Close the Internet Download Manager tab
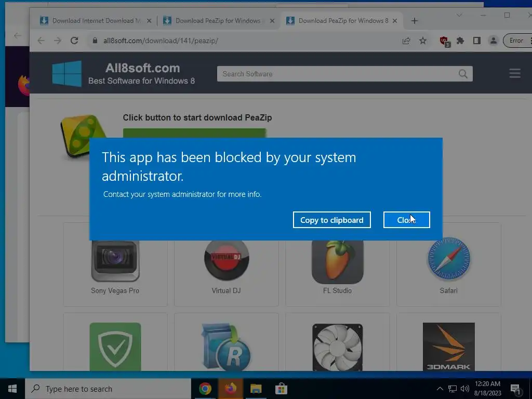Image resolution: width=532 pixels, height=399 pixels. [149, 21]
